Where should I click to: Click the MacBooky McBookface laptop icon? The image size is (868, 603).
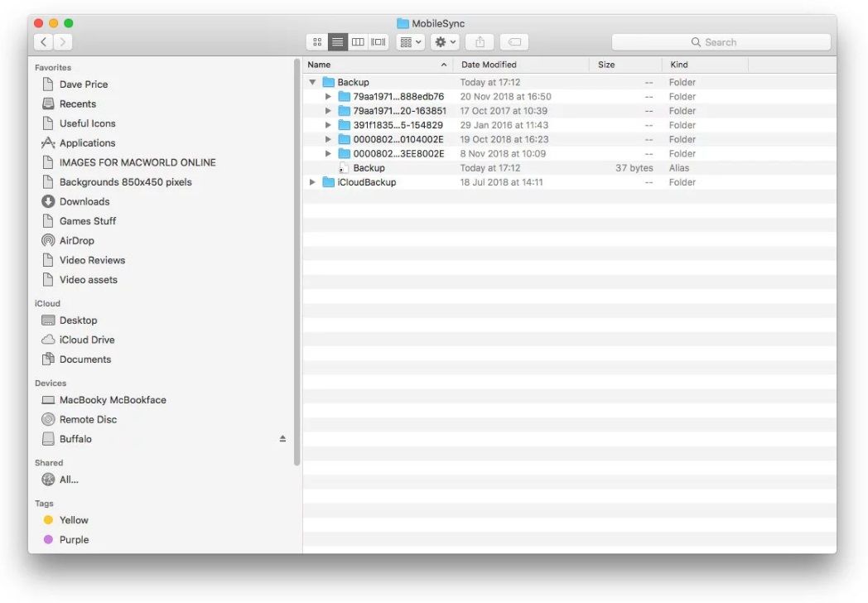(x=48, y=400)
